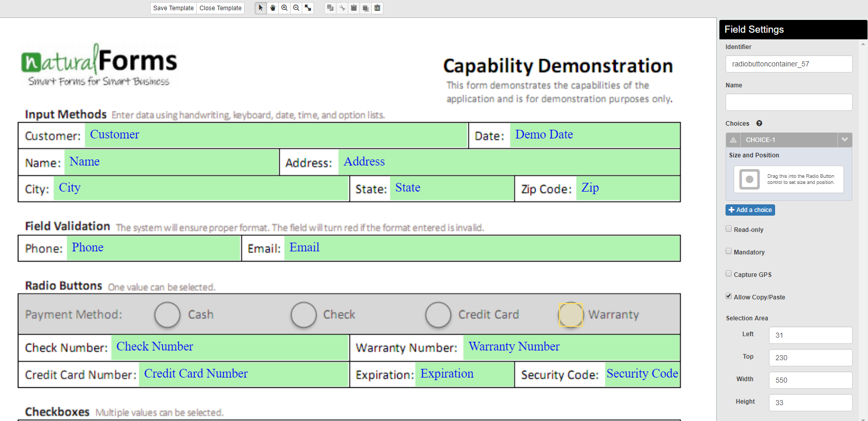This screenshot has width=868, height=421.
Task: Enable Capture GPS checkbox
Action: (729, 274)
